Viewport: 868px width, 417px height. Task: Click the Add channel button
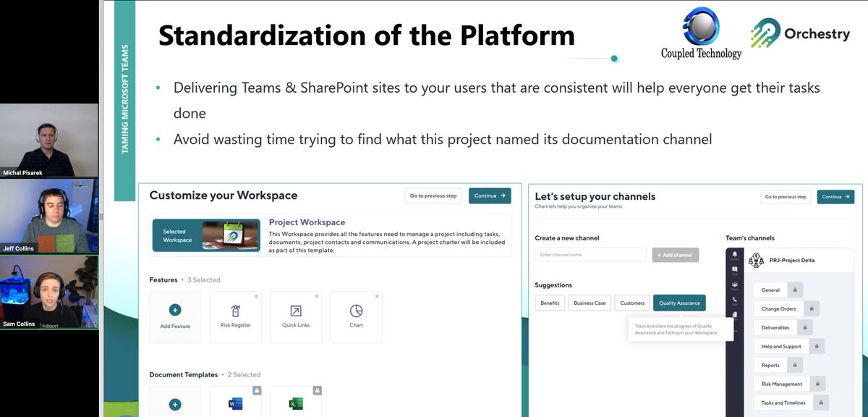(676, 255)
